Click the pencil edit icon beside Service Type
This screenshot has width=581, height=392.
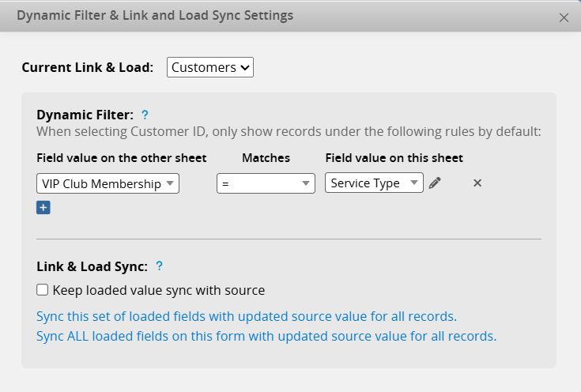[435, 183]
